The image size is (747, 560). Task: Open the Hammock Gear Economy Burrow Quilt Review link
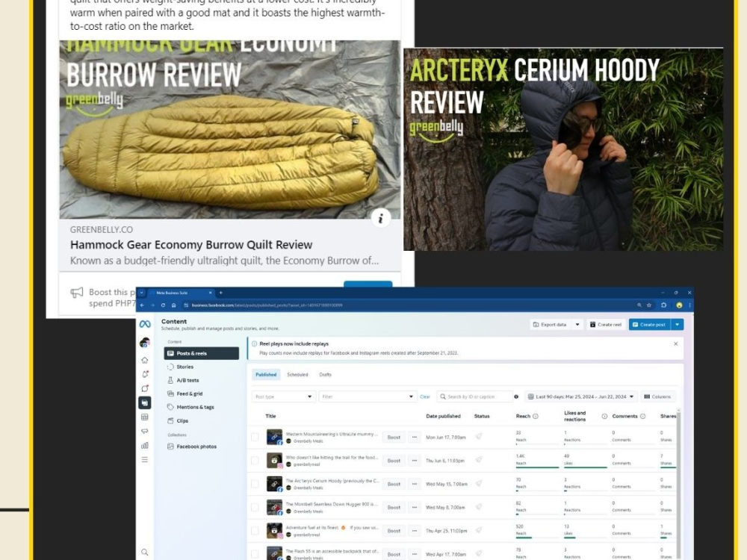coord(191,245)
